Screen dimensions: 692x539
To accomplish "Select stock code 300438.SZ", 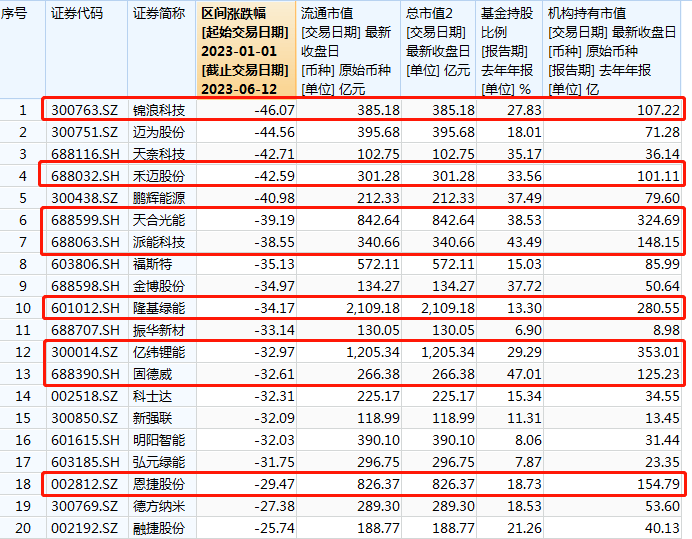I will point(85,198).
